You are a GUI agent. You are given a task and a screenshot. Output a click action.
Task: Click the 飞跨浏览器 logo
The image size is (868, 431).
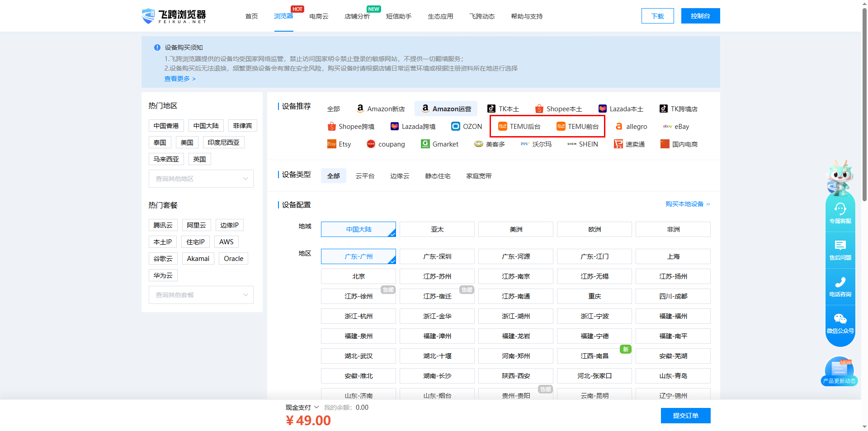(x=174, y=16)
